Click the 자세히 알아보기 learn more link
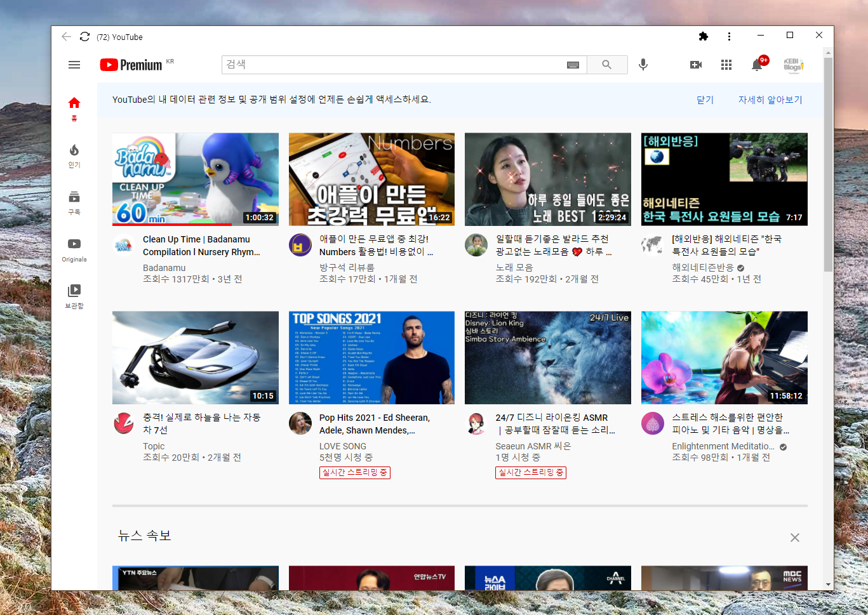Viewport: 868px width, 615px height. [x=770, y=100]
